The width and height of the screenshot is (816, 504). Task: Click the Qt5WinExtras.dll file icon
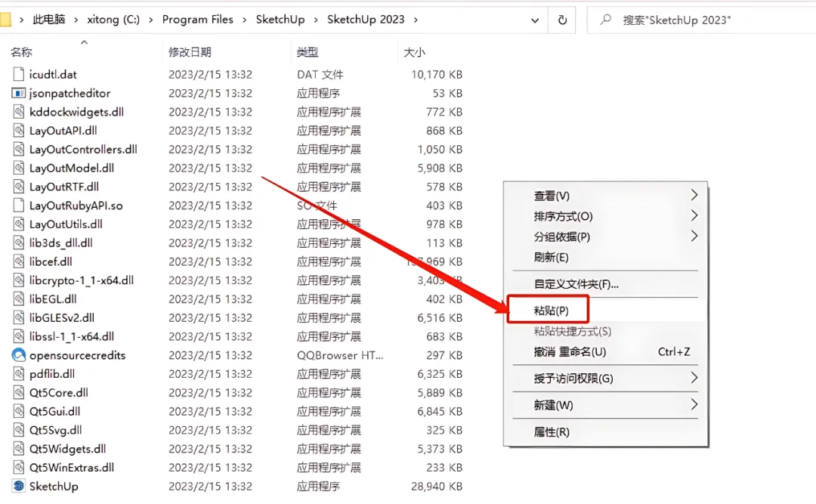(19, 468)
